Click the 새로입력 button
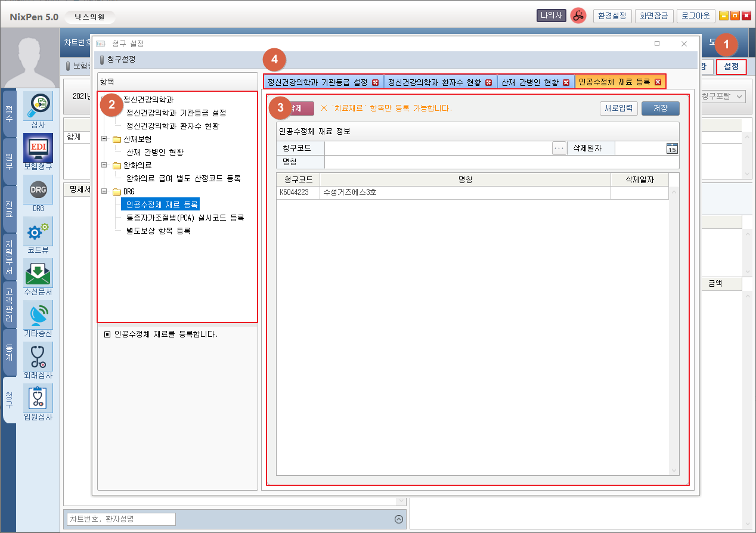This screenshot has height=533, width=756. [x=619, y=109]
